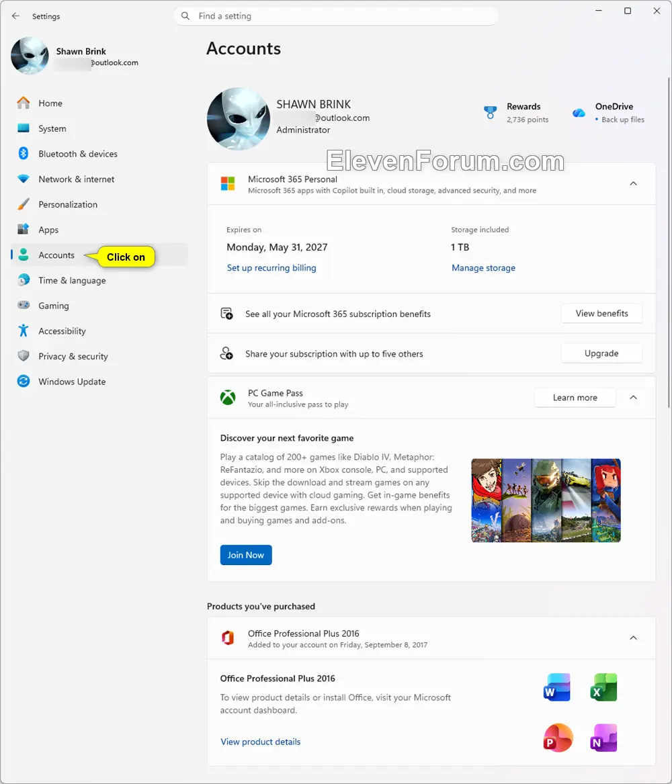Click the Apps label in sidebar

pos(48,230)
